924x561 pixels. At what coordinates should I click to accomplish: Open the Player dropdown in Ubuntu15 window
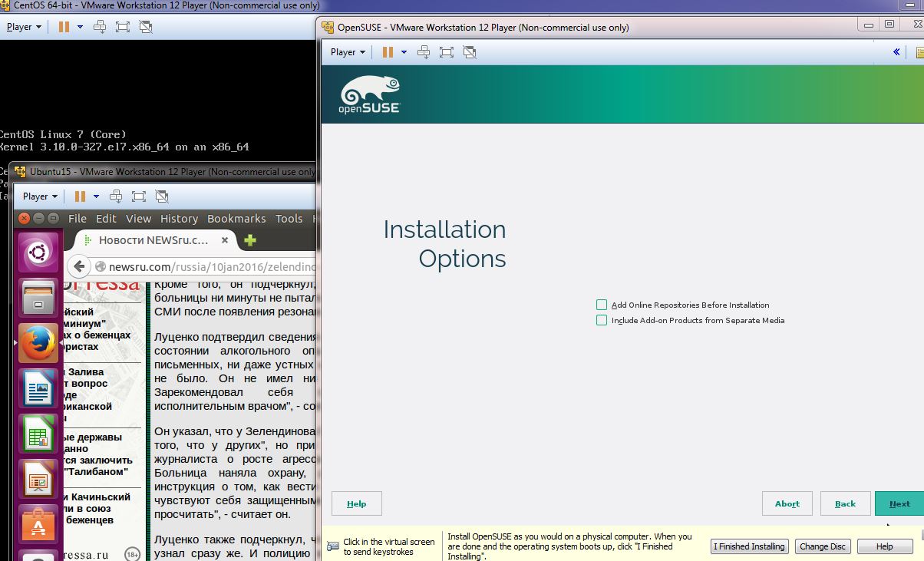(x=40, y=196)
